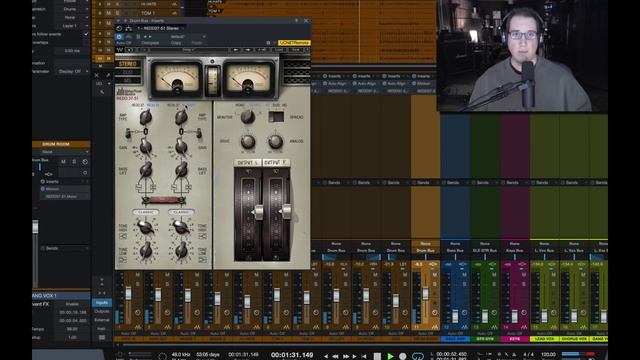This screenshot has height=360, width=640.
Task: Mute the blue Bass Bus mixer channel
Action: click(464, 275)
